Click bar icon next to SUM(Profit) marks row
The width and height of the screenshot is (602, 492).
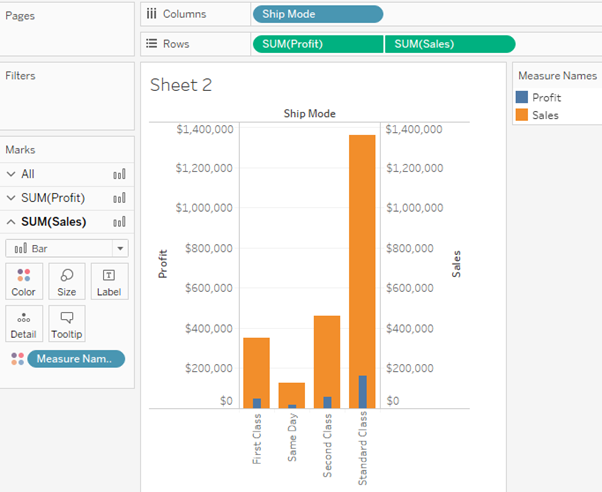point(120,198)
